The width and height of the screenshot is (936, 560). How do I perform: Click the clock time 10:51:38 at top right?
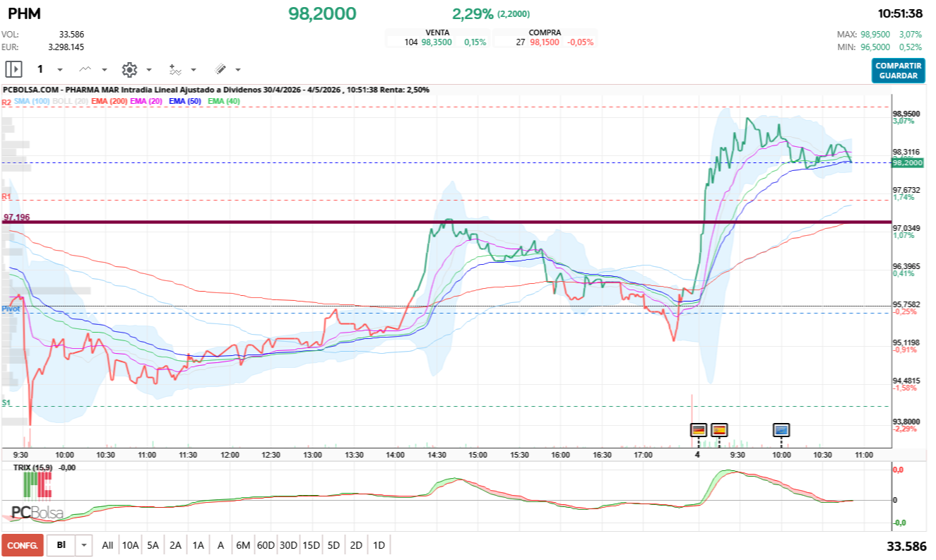900,13
